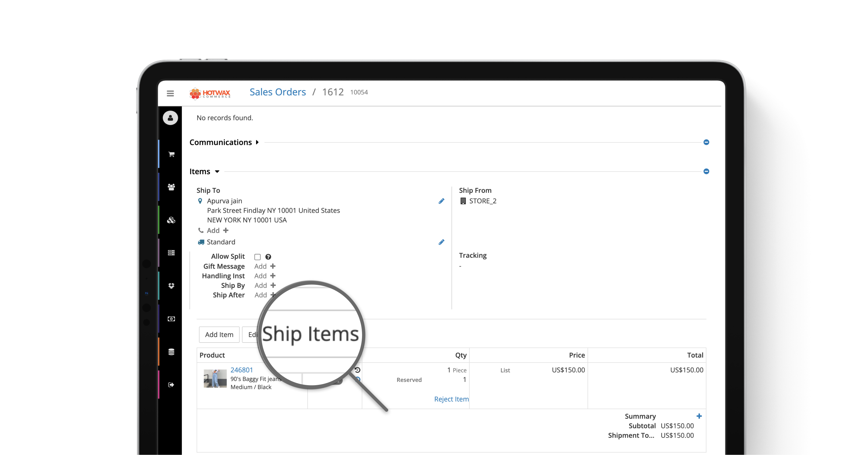Click the Add Item button

coord(219,335)
